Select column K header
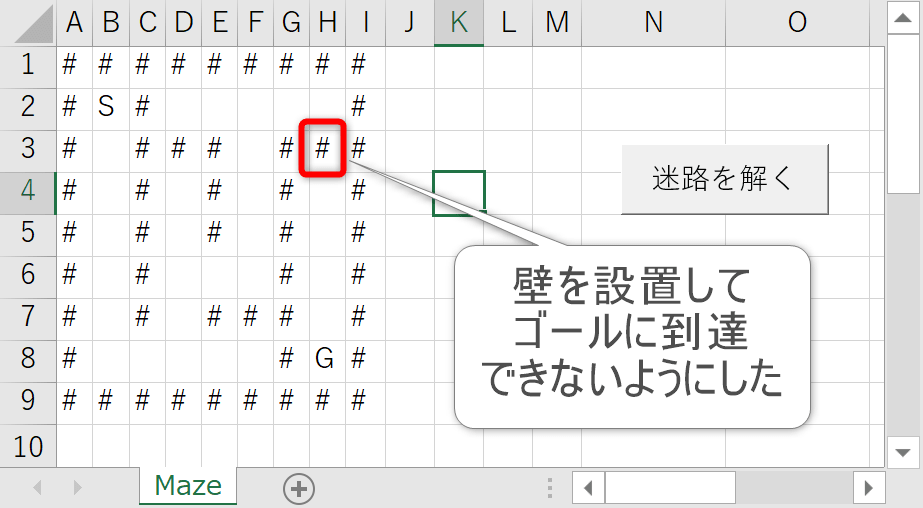923x508 pixels. coord(459,22)
